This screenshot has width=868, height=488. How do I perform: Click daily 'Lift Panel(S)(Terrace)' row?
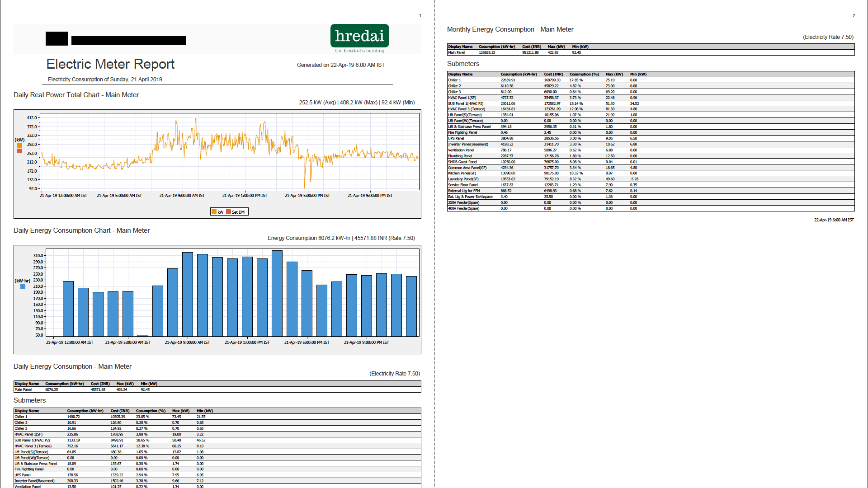(217, 452)
